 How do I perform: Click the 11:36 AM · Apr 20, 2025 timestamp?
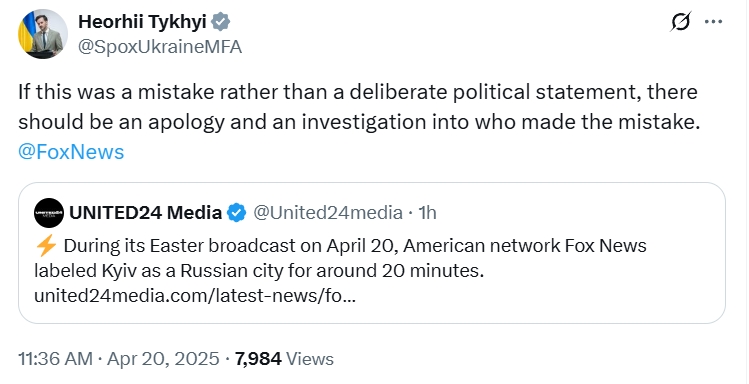tap(119, 359)
